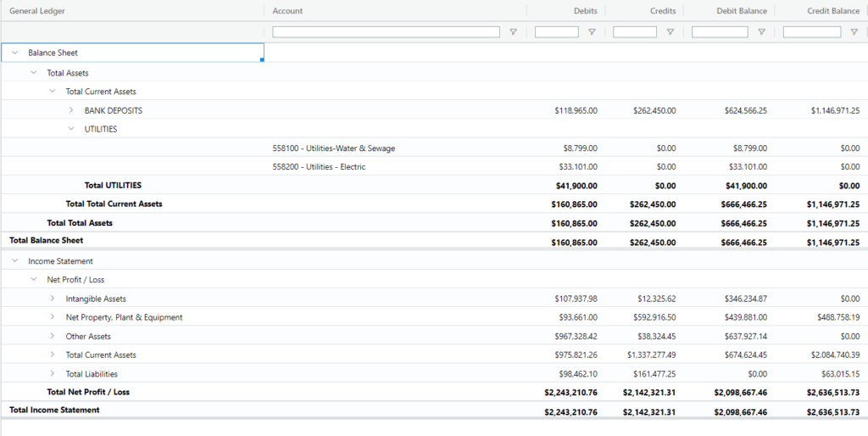The image size is (868, 436).
Task: Click the Total Net Profit / Loss label
Action: (x=88, y=392)
